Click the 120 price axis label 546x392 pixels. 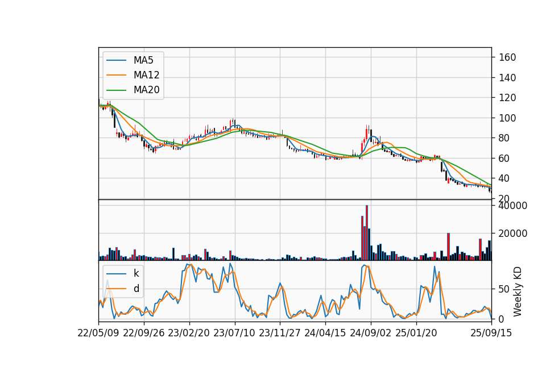507,98
